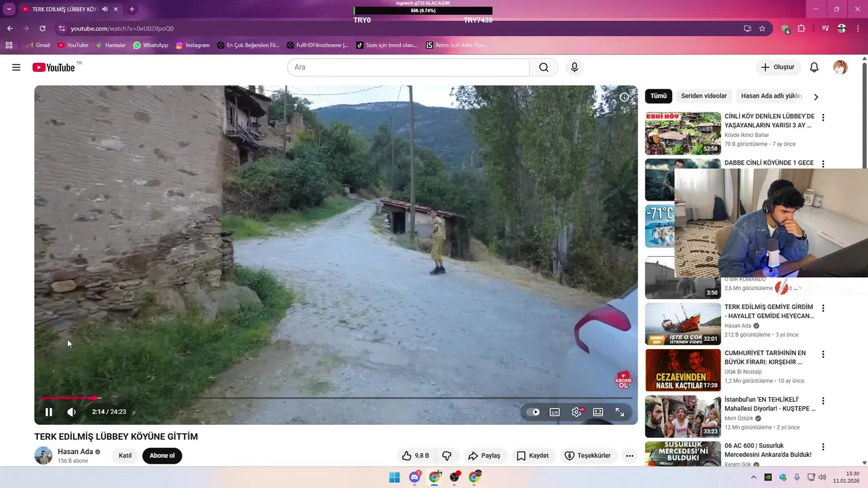
Task: Start voice search with the microphone
Action: coord(574,67)
